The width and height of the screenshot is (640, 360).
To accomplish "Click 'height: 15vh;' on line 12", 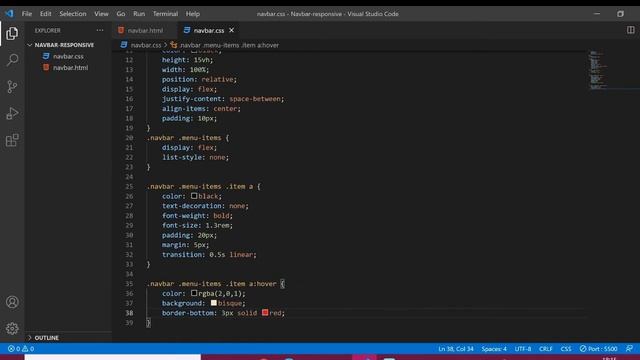I will click(187, 60).
